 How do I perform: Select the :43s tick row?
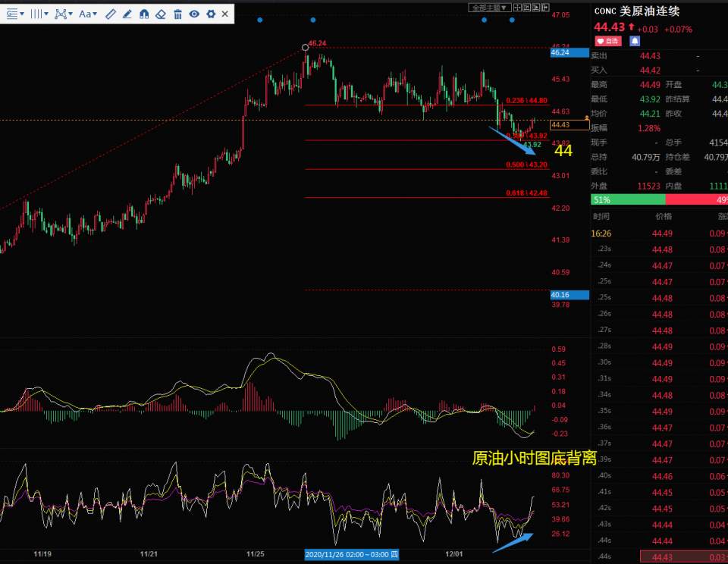point(659,525)
